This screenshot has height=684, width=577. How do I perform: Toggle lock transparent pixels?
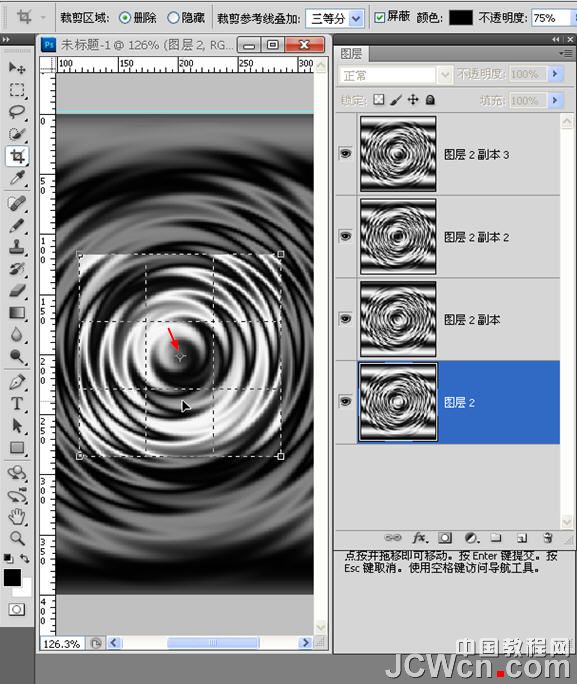pos(379,100)
